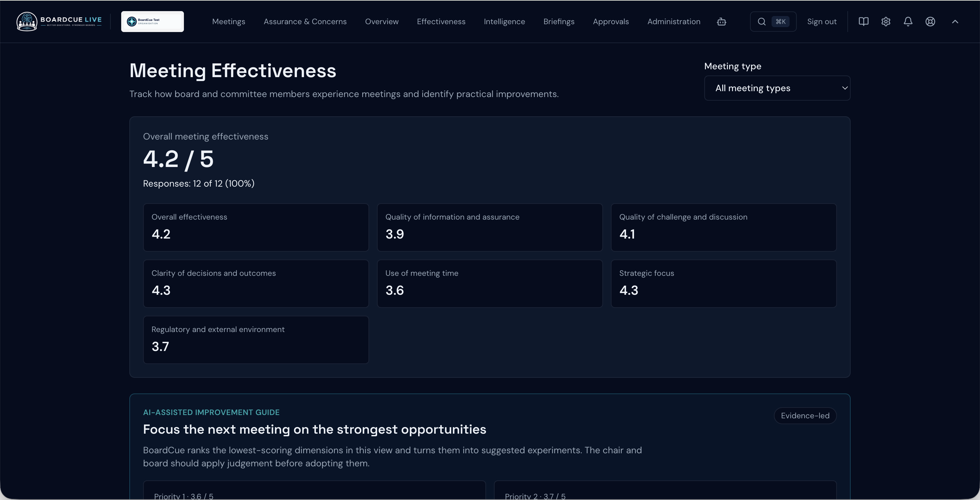
Task: Click Priority 2 · 3.7 / 5 card
Action: coord(665,490)
